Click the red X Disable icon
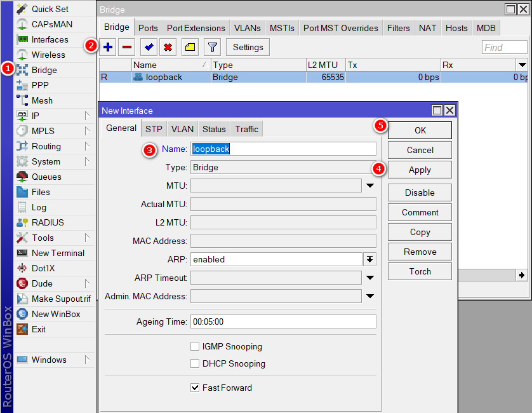Viewport: 532px width, 413px height. (168, 47)
